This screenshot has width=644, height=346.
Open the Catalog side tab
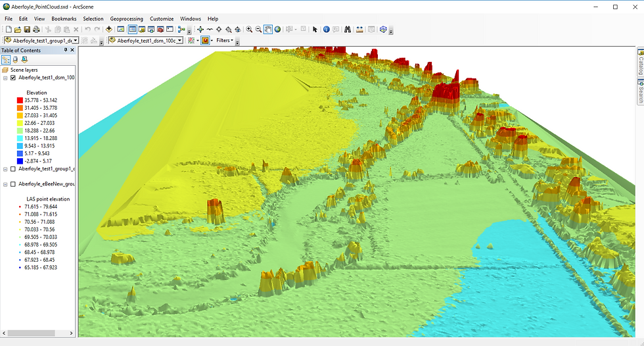tap(640, 62)
